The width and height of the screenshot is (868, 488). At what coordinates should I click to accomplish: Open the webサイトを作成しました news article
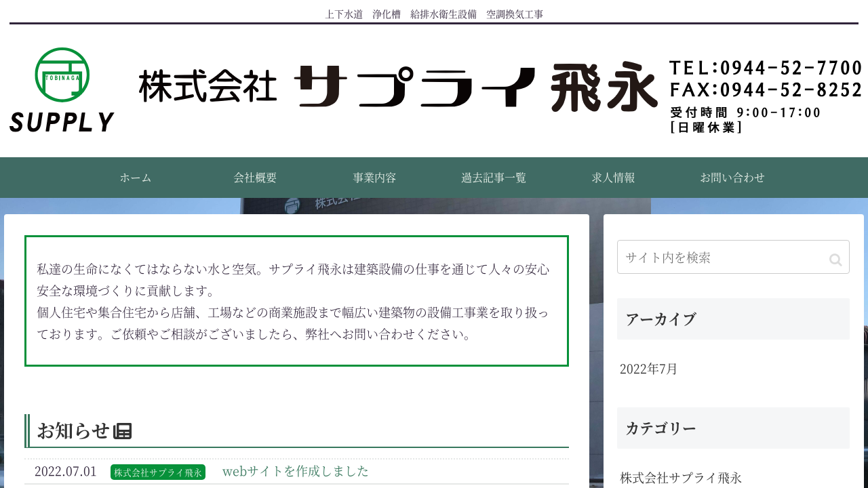click(x=296, y=471)
